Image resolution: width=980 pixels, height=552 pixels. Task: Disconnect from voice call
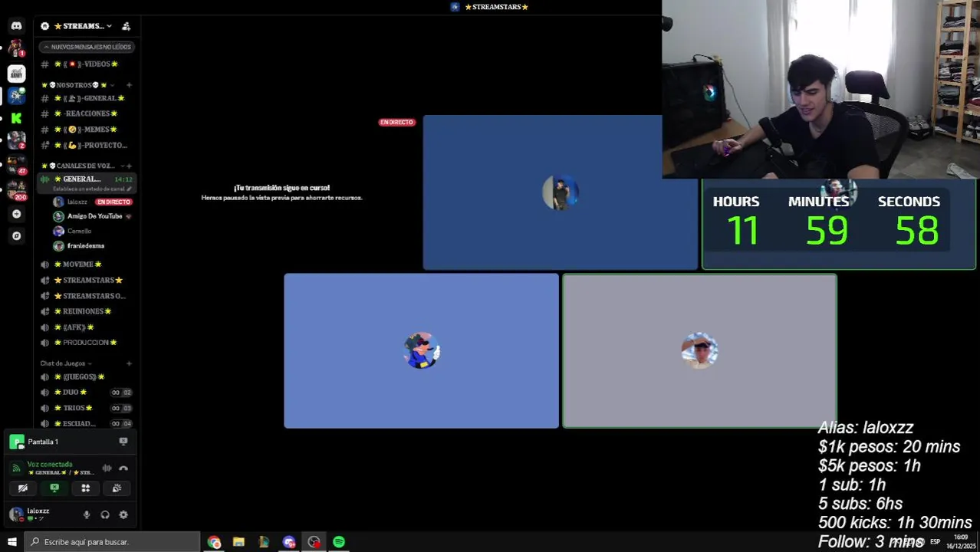[x=123, y=468]
